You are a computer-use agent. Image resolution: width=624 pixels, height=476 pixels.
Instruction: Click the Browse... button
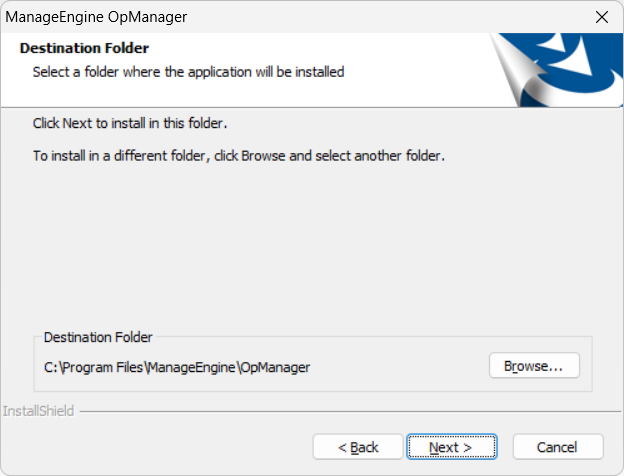click(535, 366)
